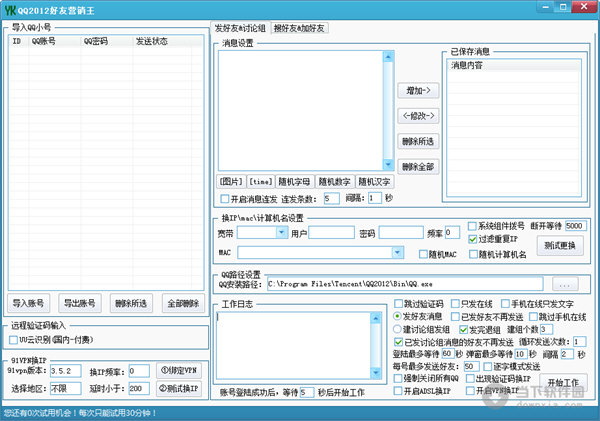Enable 跳过验证码 checkbox
The image size is (600, 421).
pyautogui.click(x=398, y=304)
